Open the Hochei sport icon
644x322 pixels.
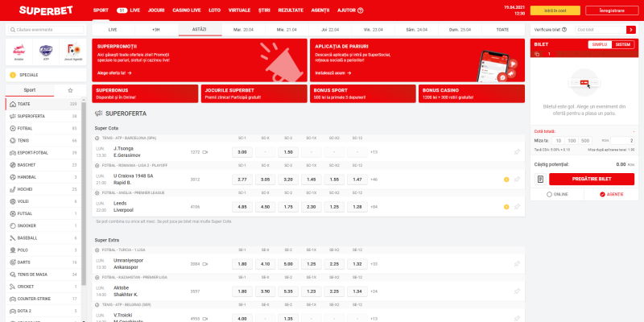pos(13,189)
